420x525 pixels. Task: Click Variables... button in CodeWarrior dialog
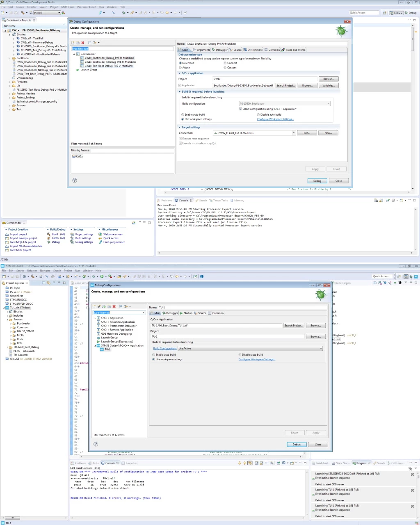329,85
